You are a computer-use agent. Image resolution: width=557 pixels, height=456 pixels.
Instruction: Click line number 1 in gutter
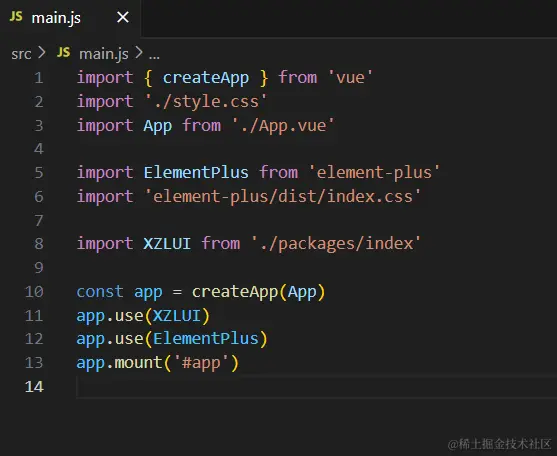pos(39,78)
